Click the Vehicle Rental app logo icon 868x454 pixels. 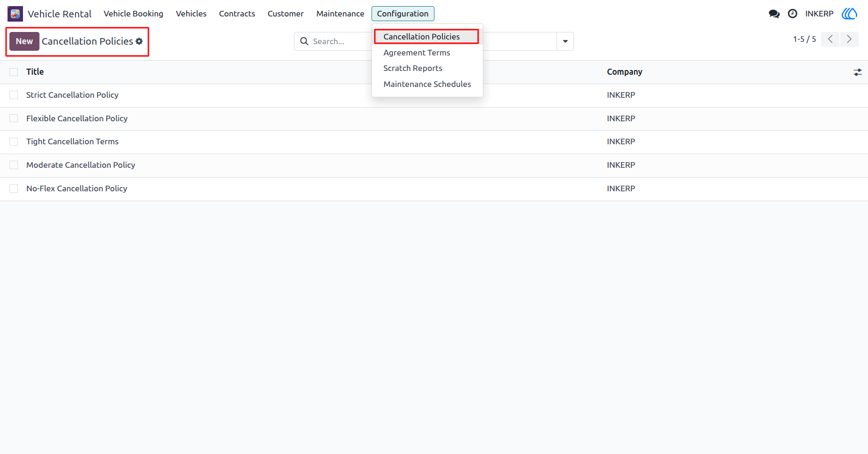click(15, 14)
